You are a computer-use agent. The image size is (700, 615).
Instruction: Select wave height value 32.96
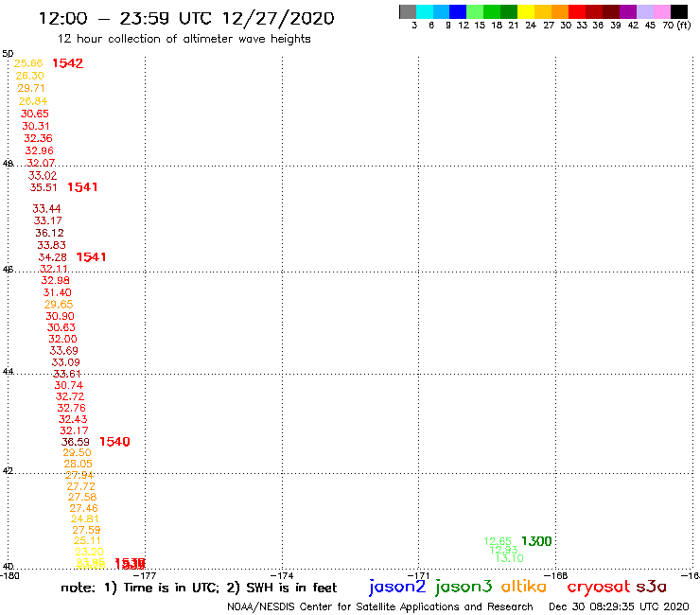point(40,151)
